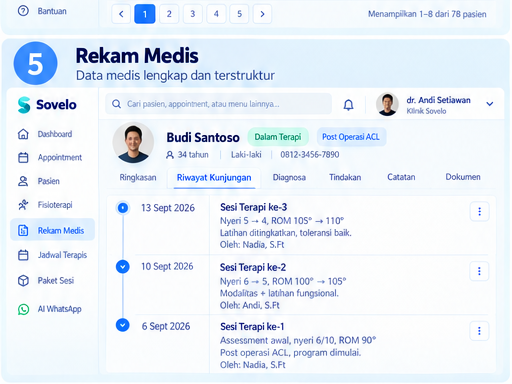This screenshot has height=384, width=512.
Task: Open more options for Sesi Terapi ke-1
Action: click(479, 331)
